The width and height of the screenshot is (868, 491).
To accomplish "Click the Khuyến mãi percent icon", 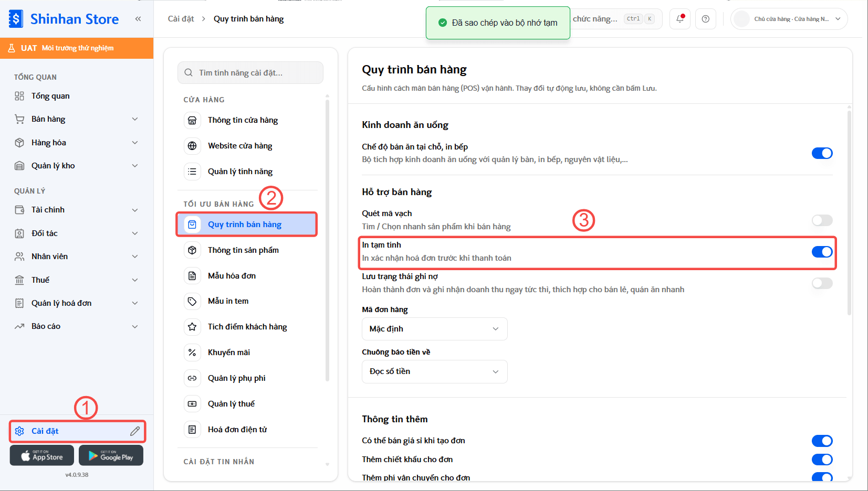I will tap(192, 353).
